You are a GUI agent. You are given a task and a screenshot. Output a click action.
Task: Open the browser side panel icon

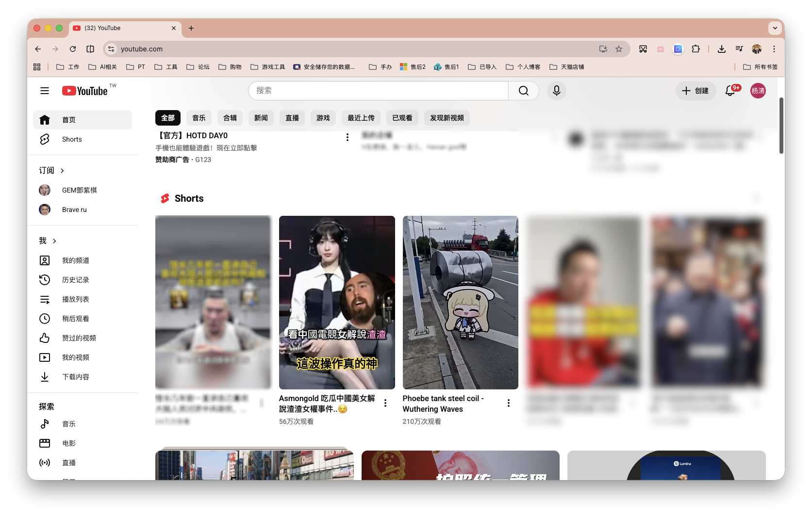(x=90, y=49)
